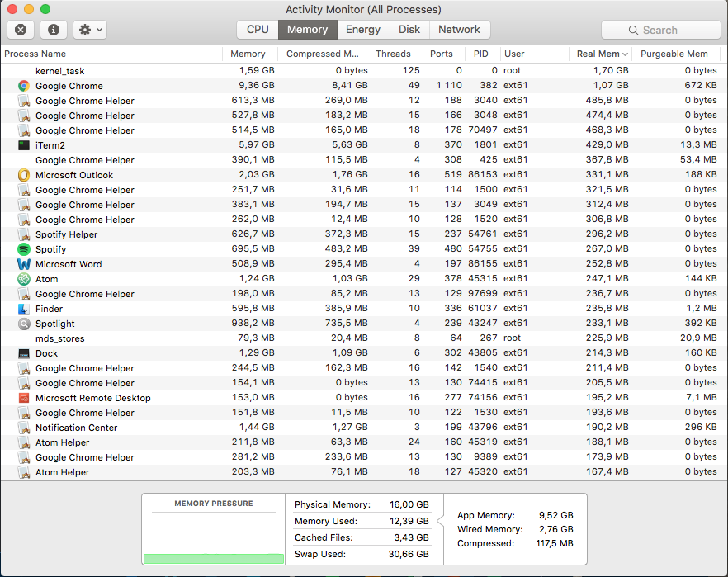Viewport: 728px width, 577px height.
Task: Click the 9,36 GB memory value
Action: (256, 85)
